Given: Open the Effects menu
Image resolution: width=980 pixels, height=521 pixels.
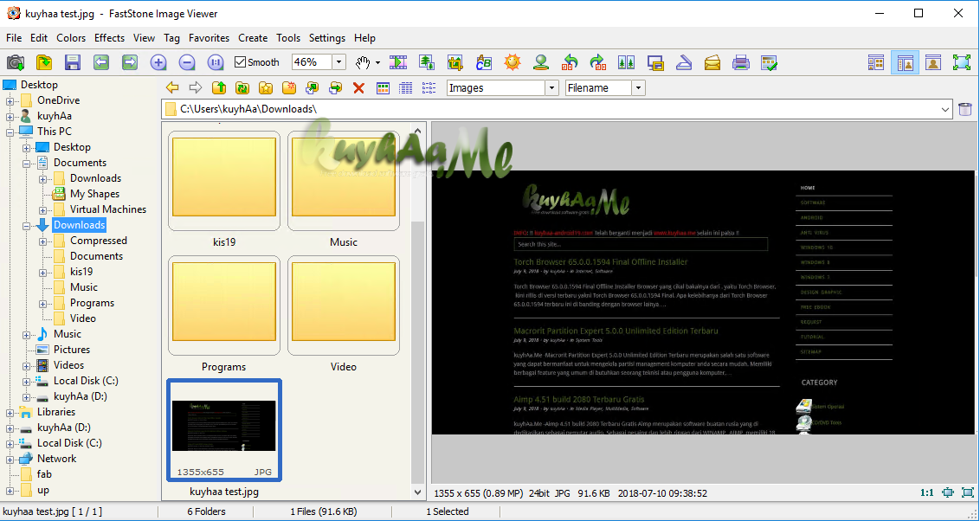Looking at the screenshot, I should click(109, 38).
